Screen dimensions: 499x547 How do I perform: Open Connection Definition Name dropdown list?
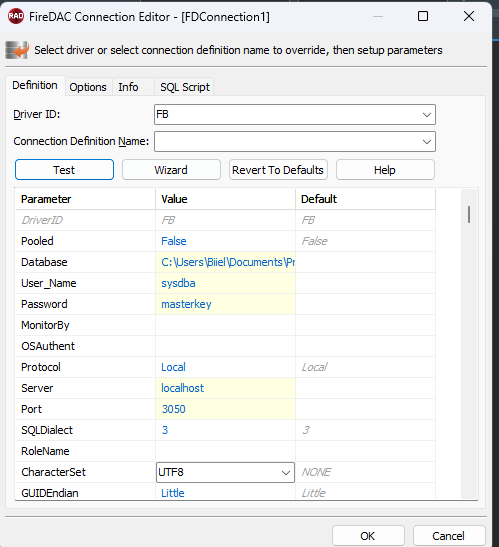click(x=426, y=142)
